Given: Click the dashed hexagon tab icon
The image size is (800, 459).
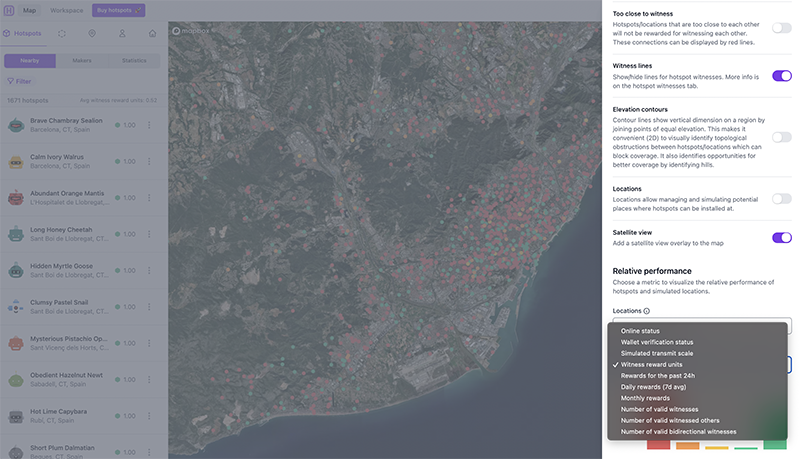Looking at the screenshot, I should pyautogui.click(x=62, y=33).
